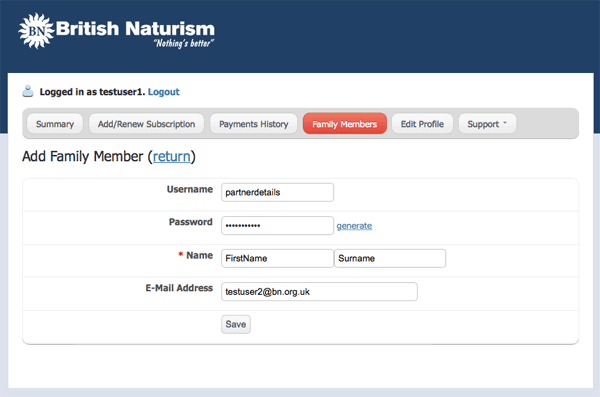Log out via the Logout link

coord(163,92)
